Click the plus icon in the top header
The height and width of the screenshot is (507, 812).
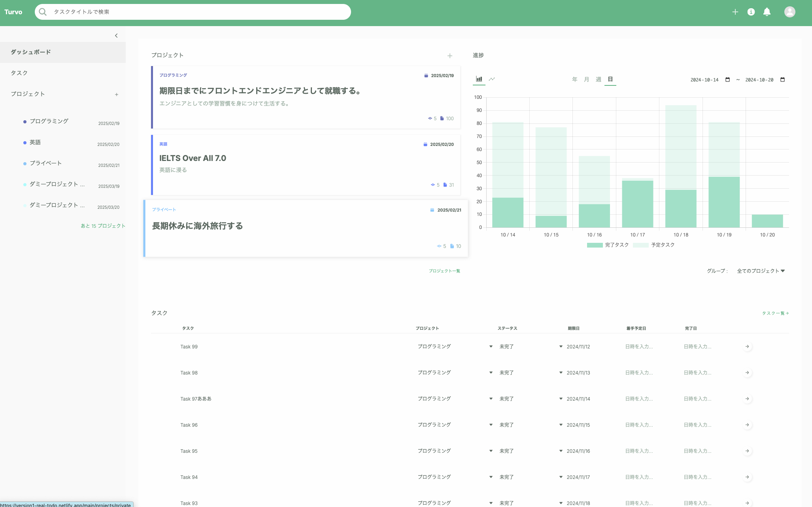click(x=735, y=12)
